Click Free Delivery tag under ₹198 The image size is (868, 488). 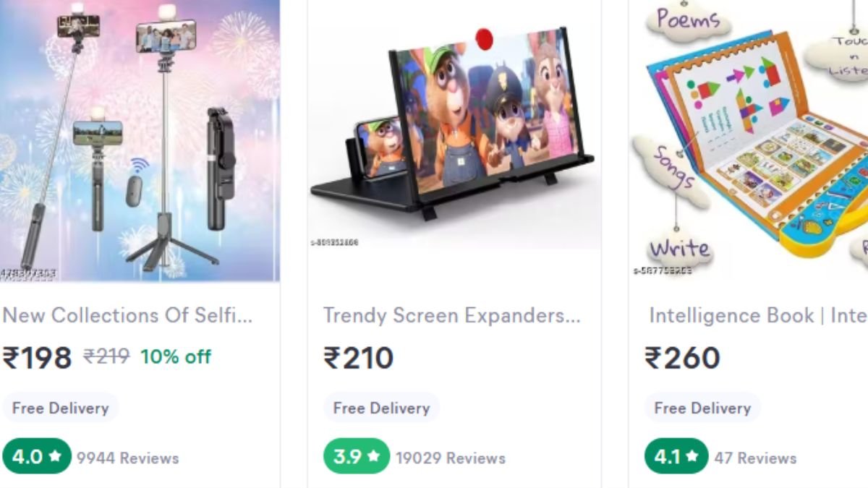click(x=60, y=408)
